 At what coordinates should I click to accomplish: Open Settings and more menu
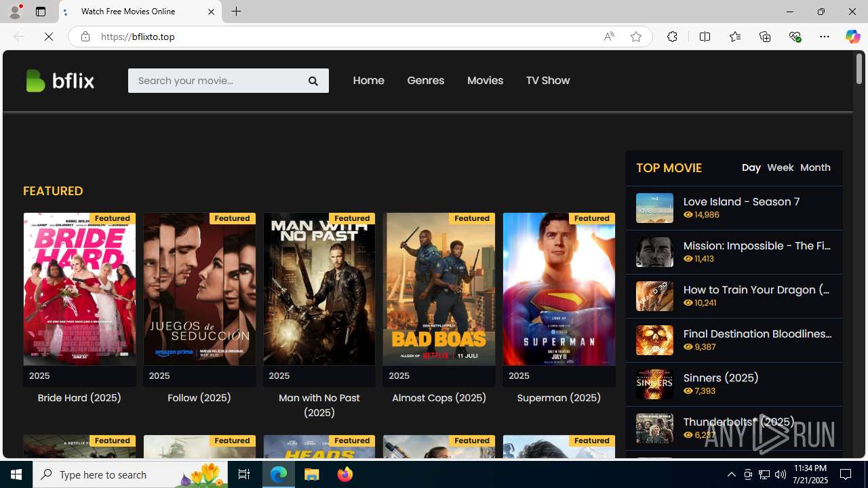point(825,37)
